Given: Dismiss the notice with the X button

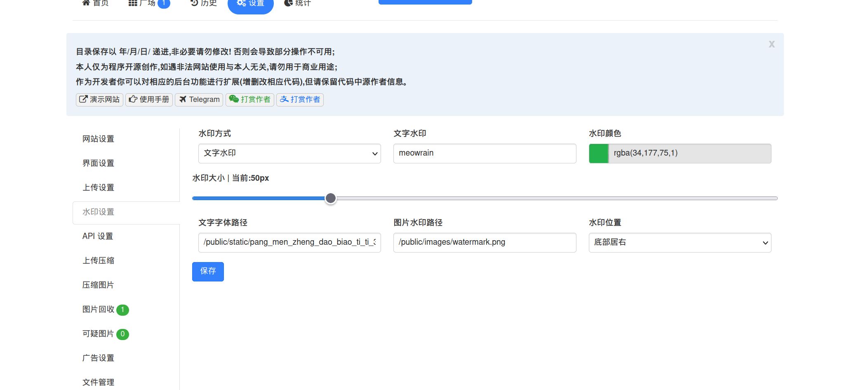Looking at the screenshot, I should (x=772, y=44).
